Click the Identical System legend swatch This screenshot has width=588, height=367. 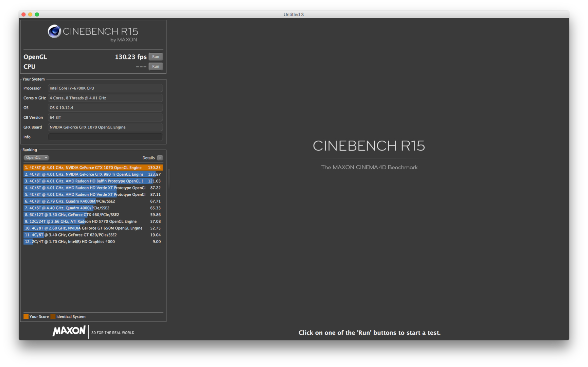(53, 317)
